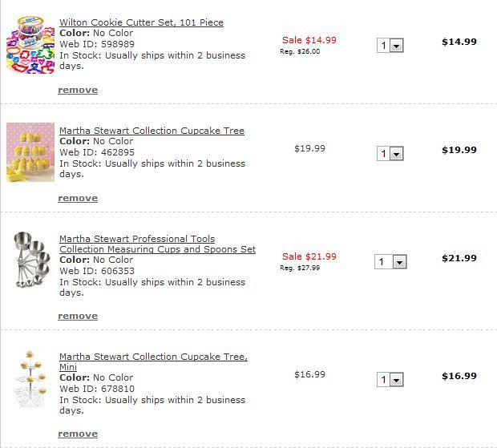The width and height of the screenshot is (497, 448).
Task: Click the yellow cupcake tree thumbnail
Action: click(x=30, y=152)
